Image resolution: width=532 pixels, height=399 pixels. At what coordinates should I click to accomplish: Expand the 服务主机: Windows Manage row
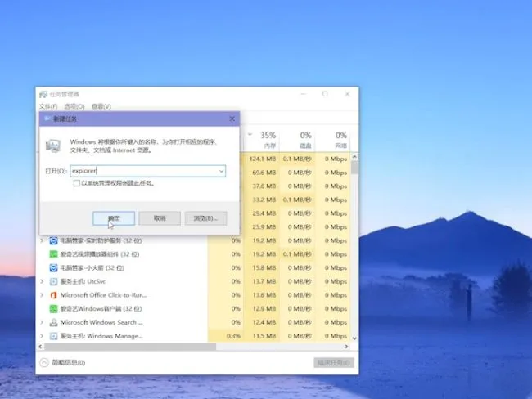[42, 336]
